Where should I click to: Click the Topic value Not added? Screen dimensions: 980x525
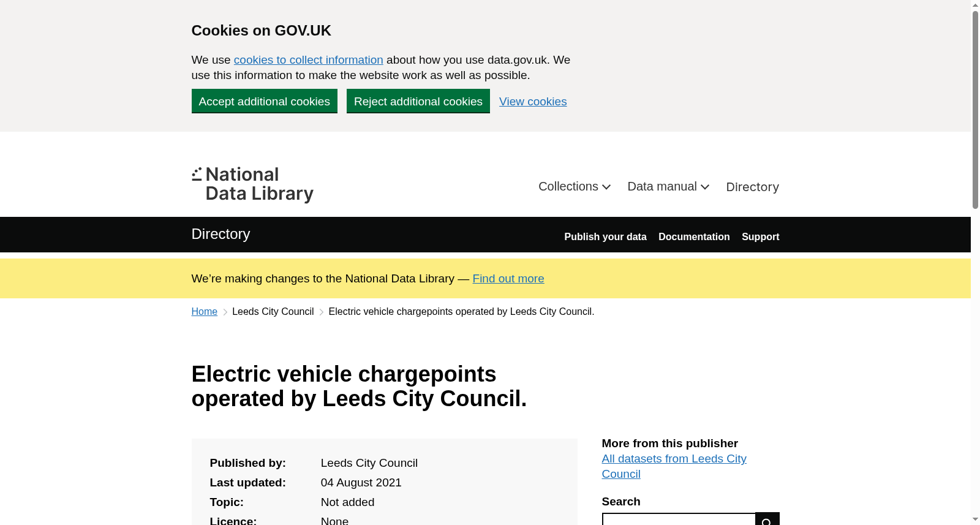[x=347, y=502]
